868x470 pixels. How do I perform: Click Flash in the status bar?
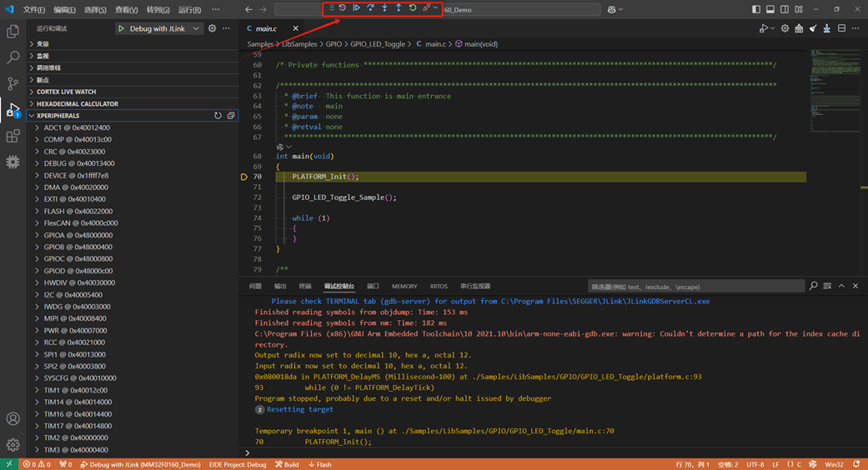[320, 464]
